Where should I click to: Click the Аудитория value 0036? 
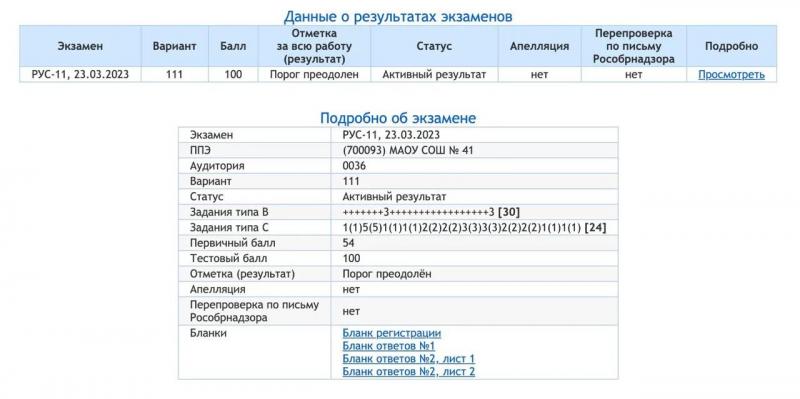(x=355, y=166)
